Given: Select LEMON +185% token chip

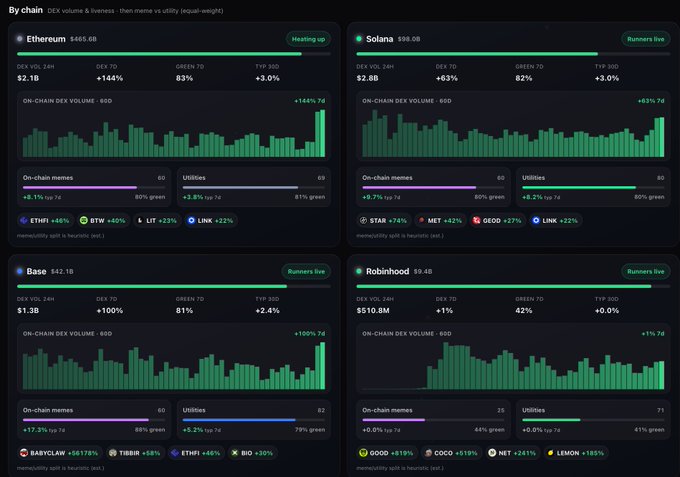Looking at the screenshot, I should (576, 453).
